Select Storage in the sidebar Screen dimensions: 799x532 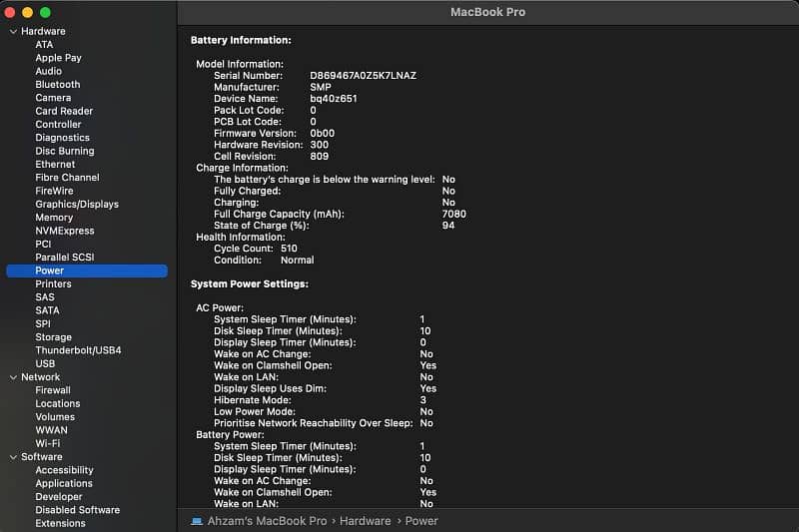click(53, 337)
